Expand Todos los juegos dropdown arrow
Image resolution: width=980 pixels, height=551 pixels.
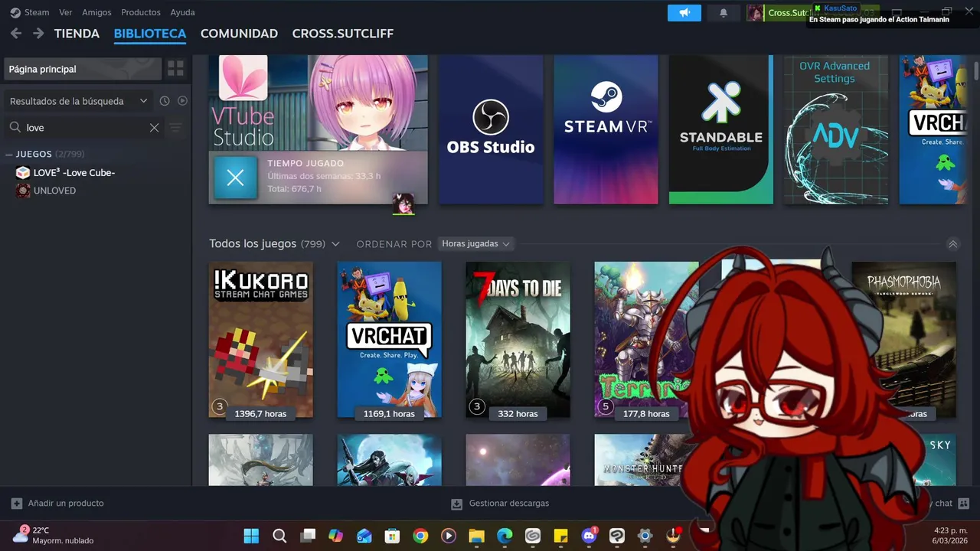pyautogui.click(x=335, y=244)
